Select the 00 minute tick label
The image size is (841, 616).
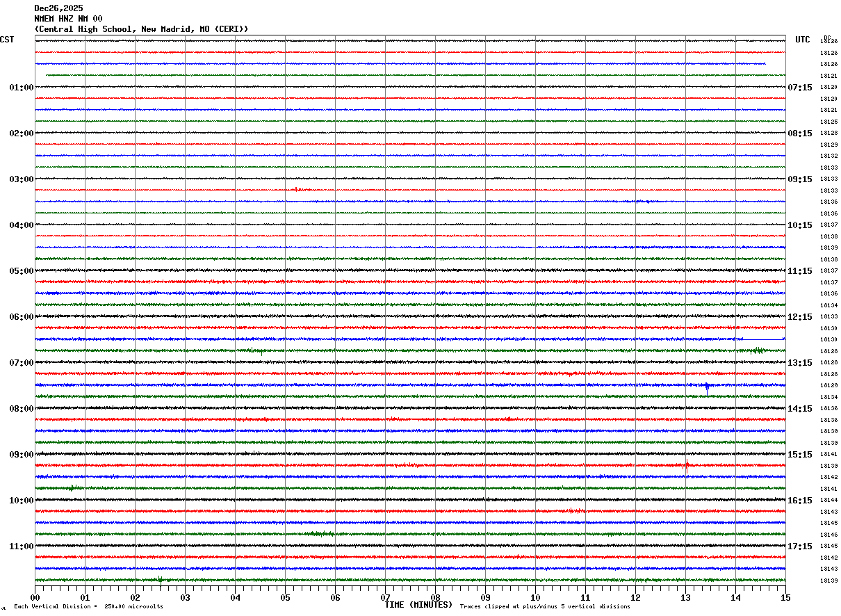point(35,598)
